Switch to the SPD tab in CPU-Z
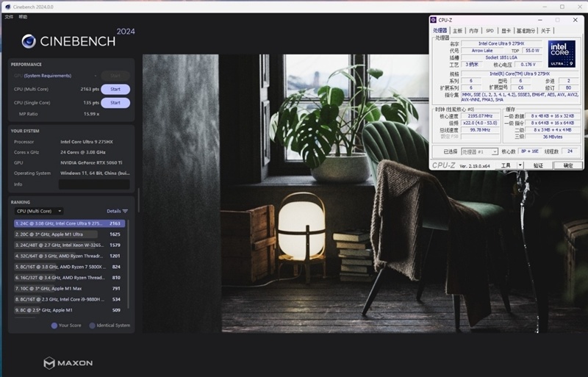This screenshot has height=377, width=588. coord(490,31)
